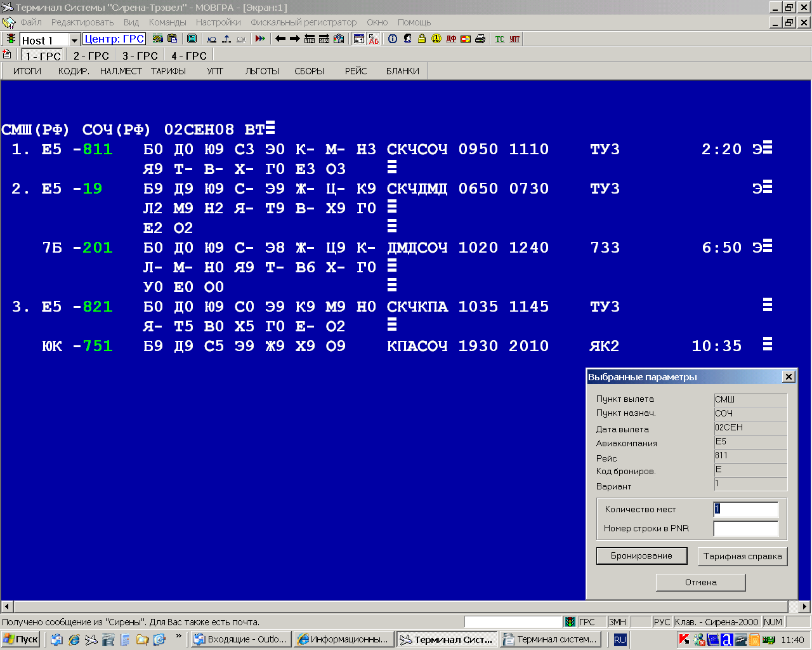The width and height of the screenshot is (812, 650).
Task: Click the right arrow toolbar icon
Action: 295,39
